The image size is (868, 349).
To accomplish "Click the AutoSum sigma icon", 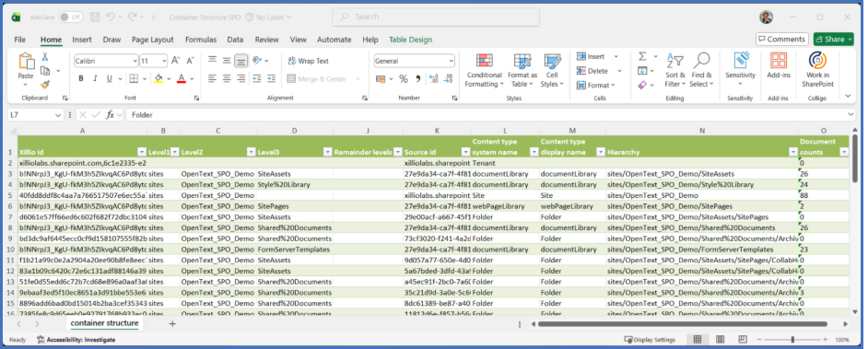I will [x=642, y=56].
